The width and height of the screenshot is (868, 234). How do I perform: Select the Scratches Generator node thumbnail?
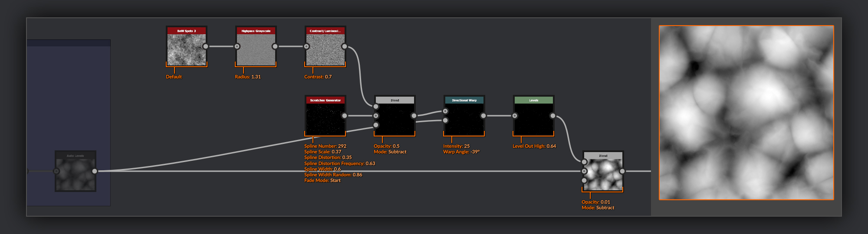(325, 119)
